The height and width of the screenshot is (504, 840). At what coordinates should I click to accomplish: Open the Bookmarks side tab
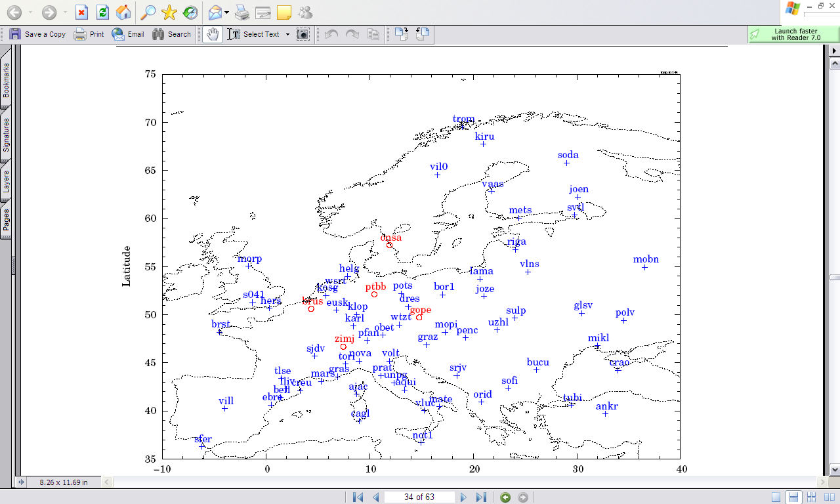6,79
